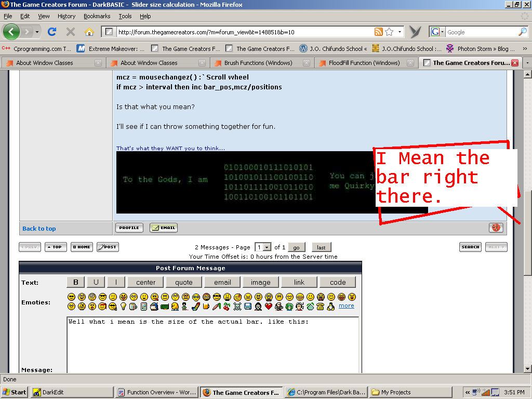This screenshot has height=399, width=532.
Task: Reload the page with the refresh icon
Action: pos(52,32)
